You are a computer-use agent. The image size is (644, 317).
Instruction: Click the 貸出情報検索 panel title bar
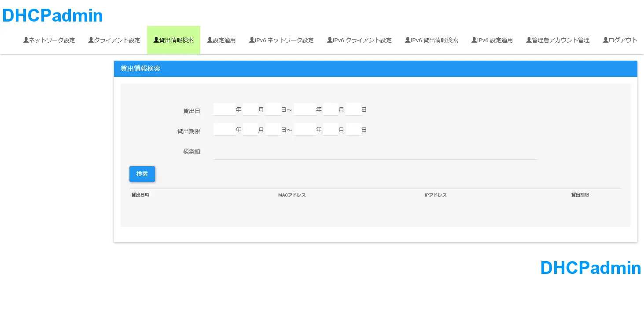[375, 69]
